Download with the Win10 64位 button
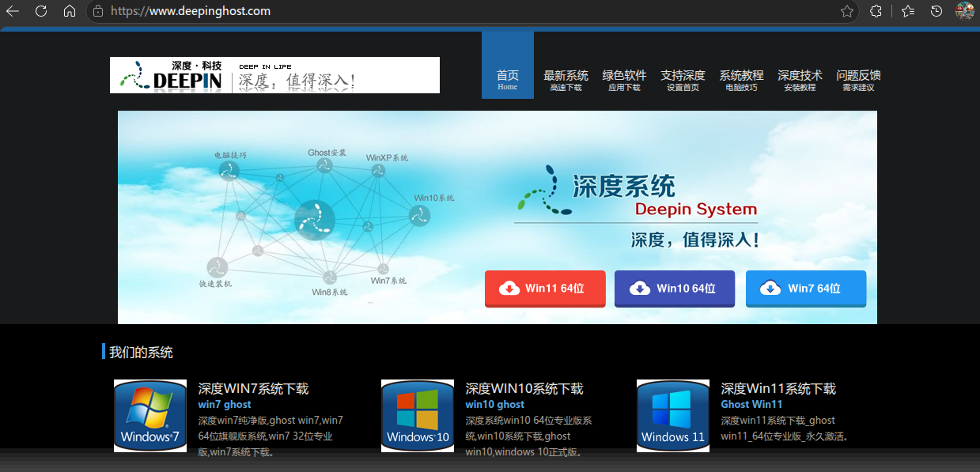This screenshot has width=980, height=472. point(675,289)
